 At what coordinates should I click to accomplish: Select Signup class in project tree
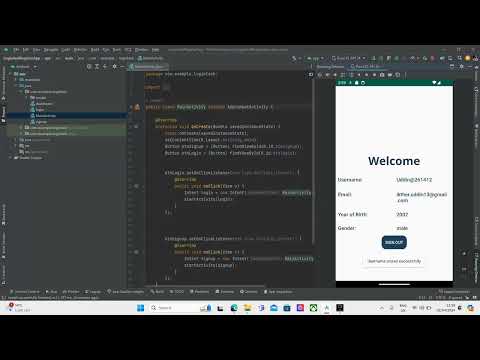(41, 122)
